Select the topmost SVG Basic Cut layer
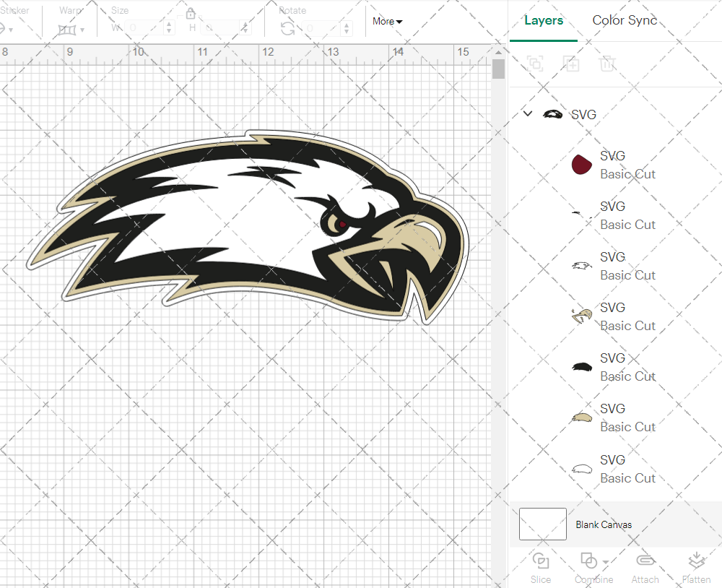Image resolution: width=722 pixels, height=588 pixels. pos(627,165)
